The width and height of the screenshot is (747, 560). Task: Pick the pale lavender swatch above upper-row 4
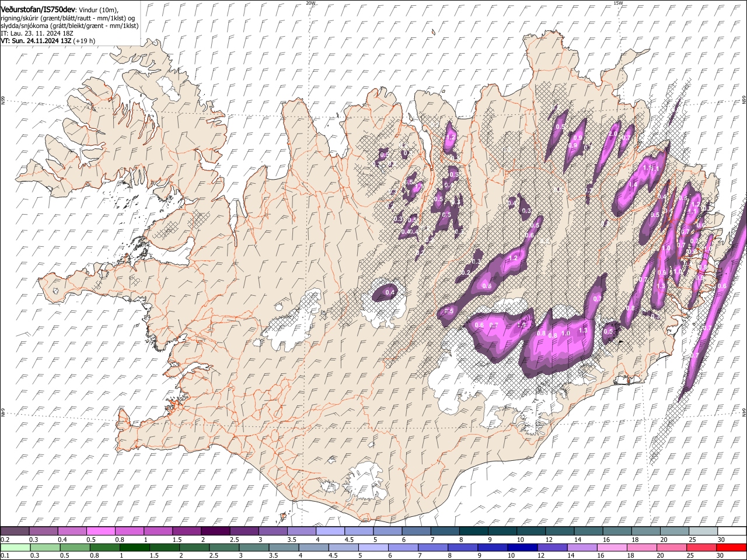[x=330, y=531]
